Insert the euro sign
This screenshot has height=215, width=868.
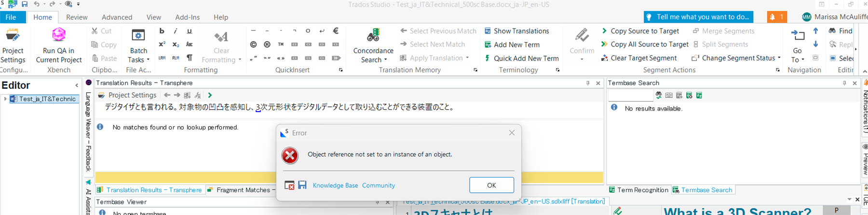click(336, 31)
